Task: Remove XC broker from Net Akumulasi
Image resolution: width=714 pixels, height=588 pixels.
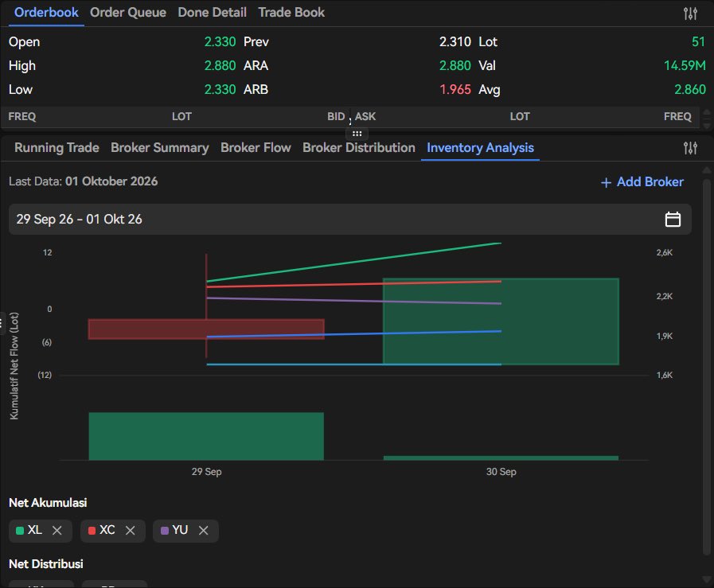Action: [x=131, y=530]
